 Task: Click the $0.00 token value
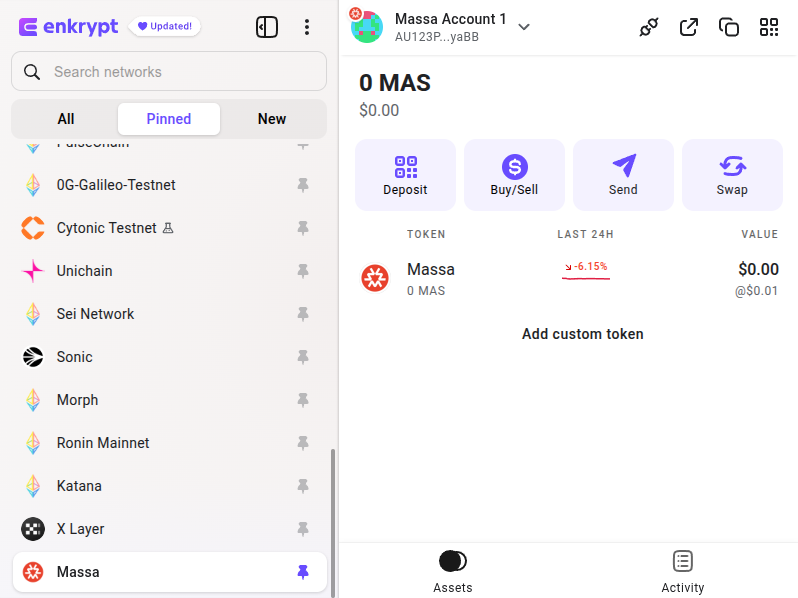coord(758,269)
